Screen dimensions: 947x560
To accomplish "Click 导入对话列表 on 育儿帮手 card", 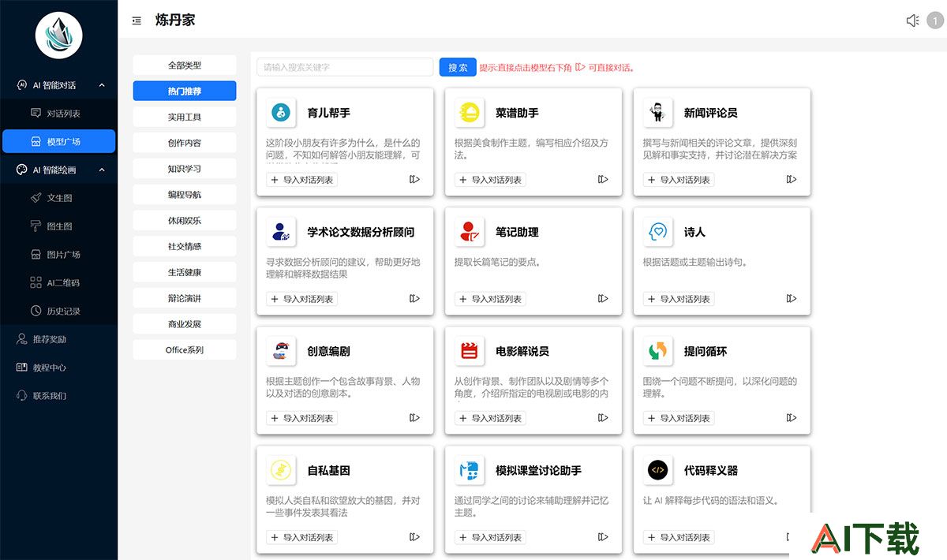I will point(301,180).
